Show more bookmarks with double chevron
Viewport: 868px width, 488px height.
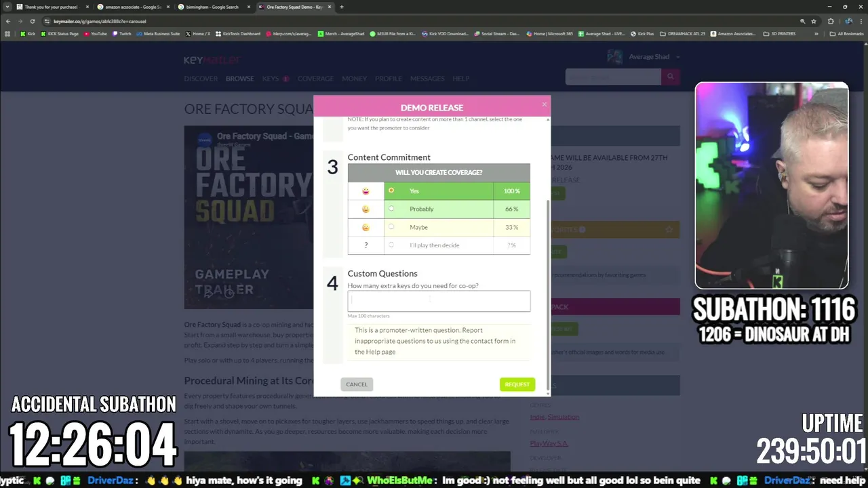[x=816, y=34]
